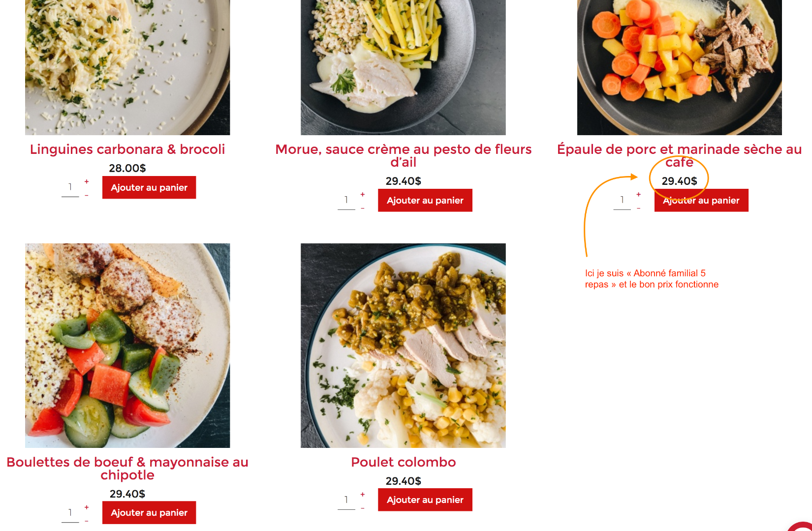Viewport: 812px width, 531px height.
Task: Focus the Morue dish quantity field
Action: [x=346, y=200]
